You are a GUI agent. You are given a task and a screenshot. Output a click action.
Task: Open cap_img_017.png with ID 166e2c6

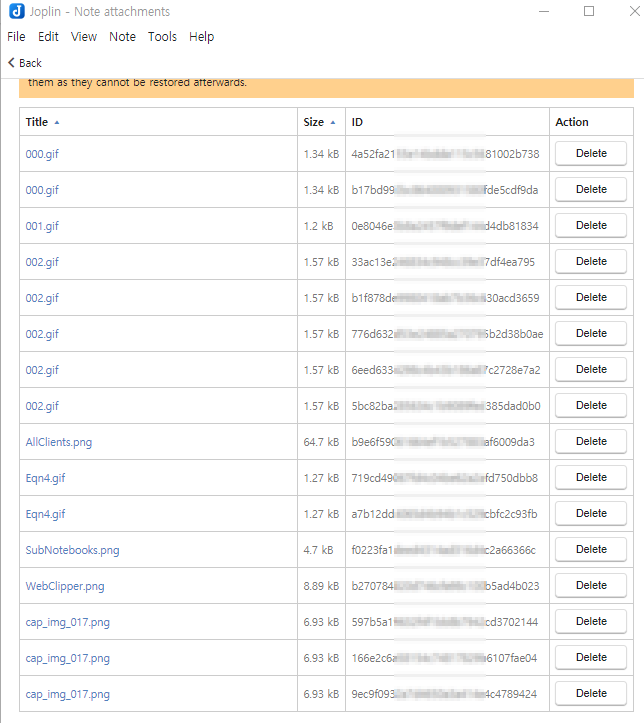[x=67, y=658]
